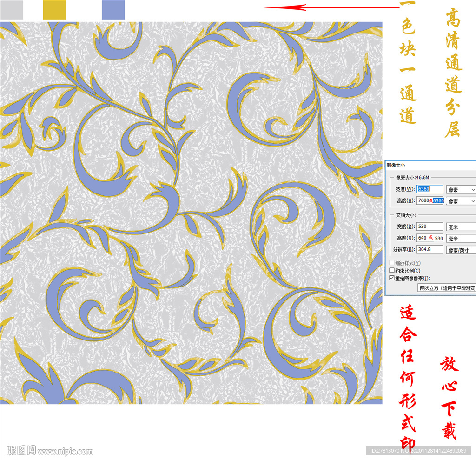The height and width of the screenshot is (460, 476).
Task: Enable the 约束比例(C) checkbox
Action: click(x=391, y=271)
